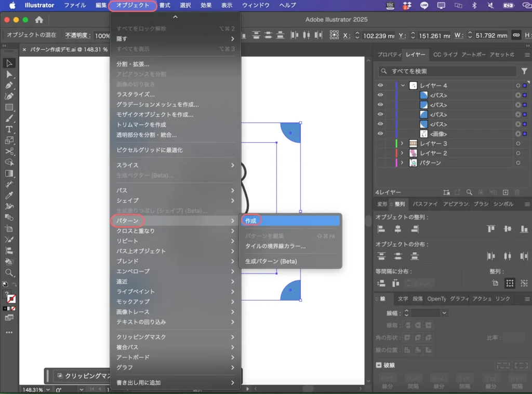Hide レイヤー4 with its eye icon
Image resolution: width=532 pixels, height=394 pixels.
tap(380, 85)
